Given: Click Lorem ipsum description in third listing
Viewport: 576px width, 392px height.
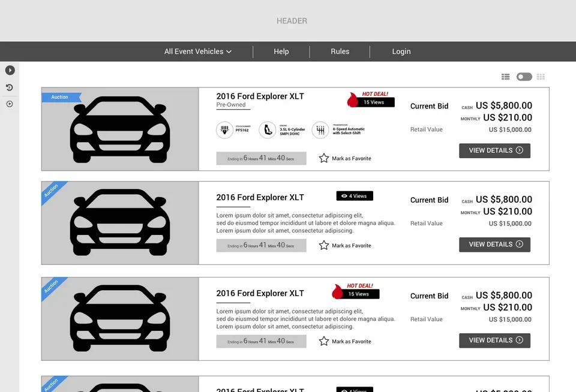Looking at the screenshot, I should [305, 319].
